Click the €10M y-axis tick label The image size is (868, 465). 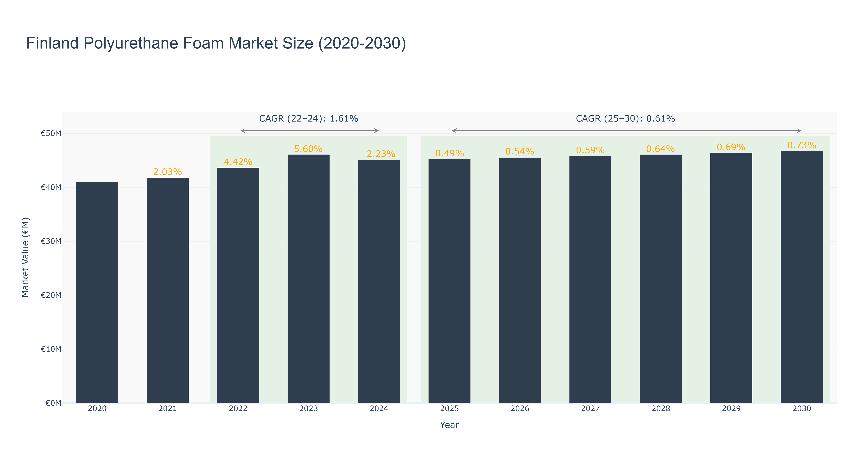[x=51, y=349]
